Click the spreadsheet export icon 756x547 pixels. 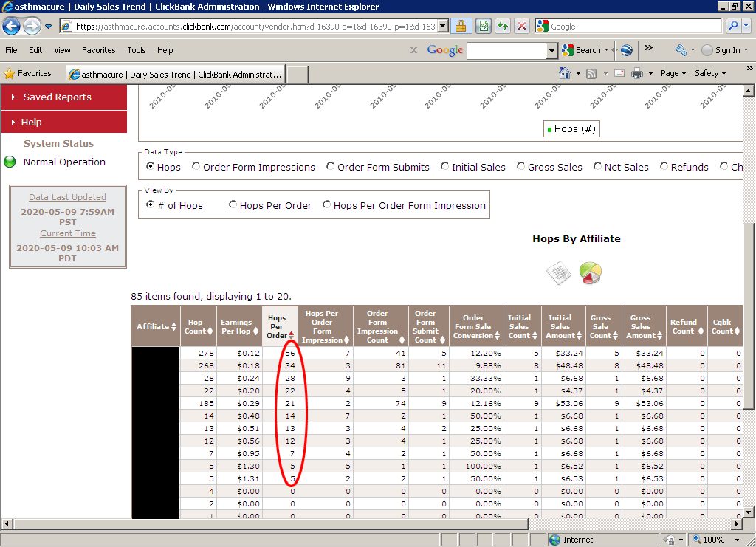pyautogui.click(x=559, y=273)
